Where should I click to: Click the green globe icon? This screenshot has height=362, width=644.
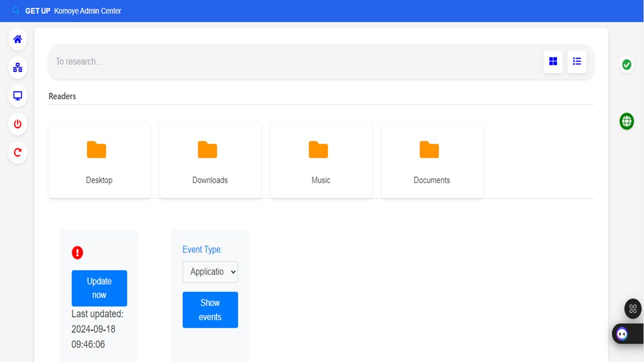626,121
